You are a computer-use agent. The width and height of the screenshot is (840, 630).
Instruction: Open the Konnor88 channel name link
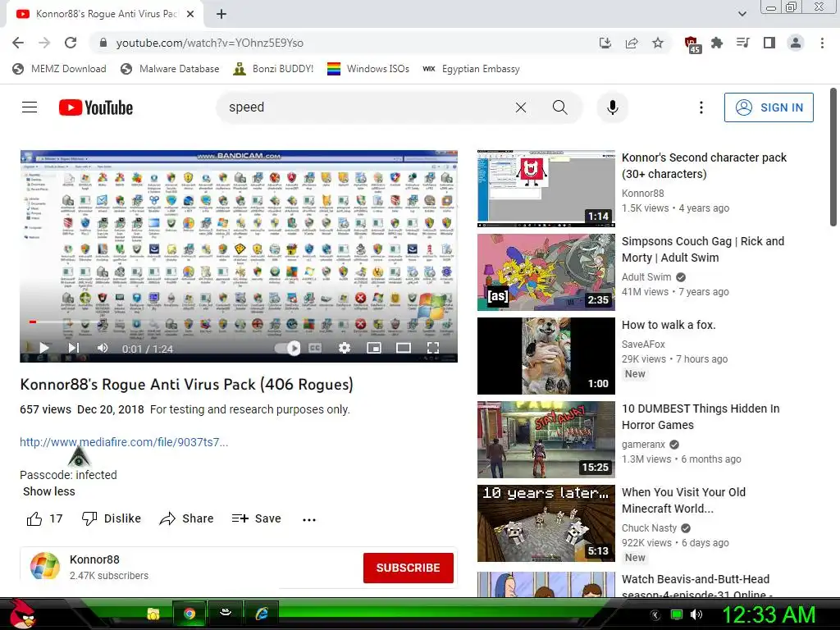pos(94,559)
